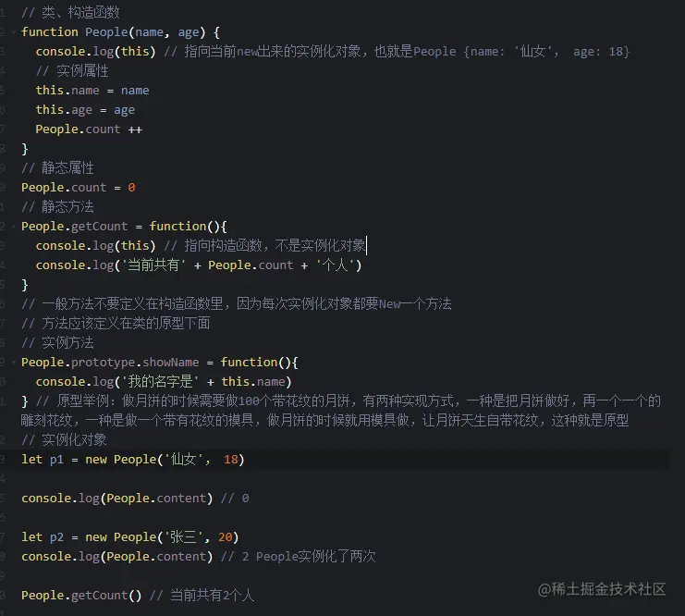Click the "People.getCount()" call on last line

point(81,595)
